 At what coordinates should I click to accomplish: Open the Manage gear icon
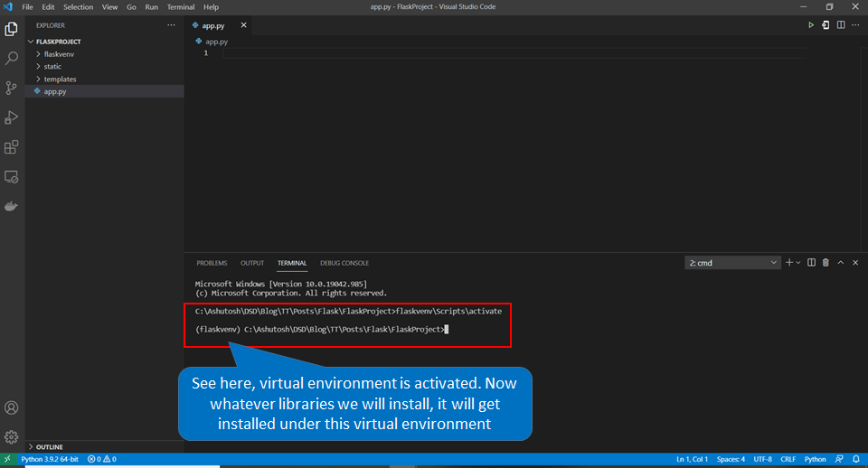pyautogui.click(x=12, y=437)
